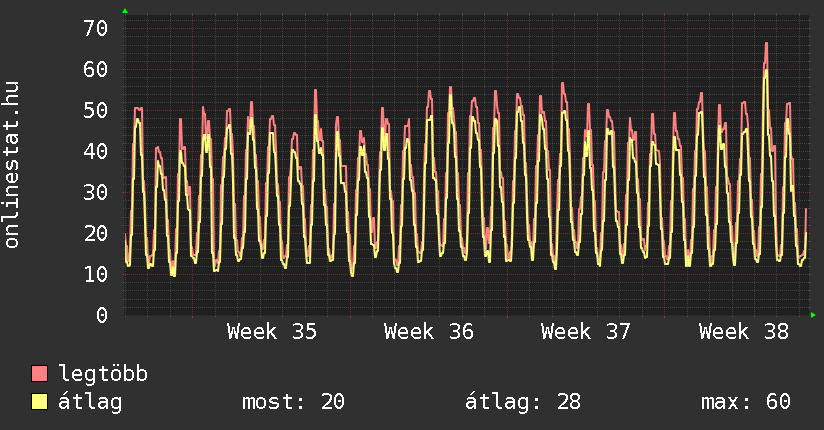The image size is (824, 430).
Task: Click the Week 35 axis label
Action: pos(272,332)
